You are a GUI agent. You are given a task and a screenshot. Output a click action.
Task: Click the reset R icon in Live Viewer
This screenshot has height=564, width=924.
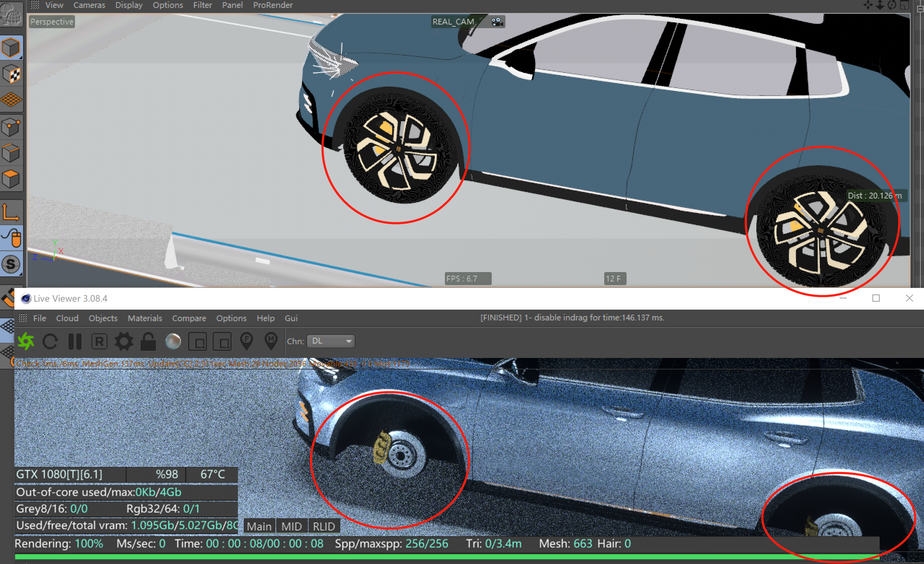(x=100, y=341)
